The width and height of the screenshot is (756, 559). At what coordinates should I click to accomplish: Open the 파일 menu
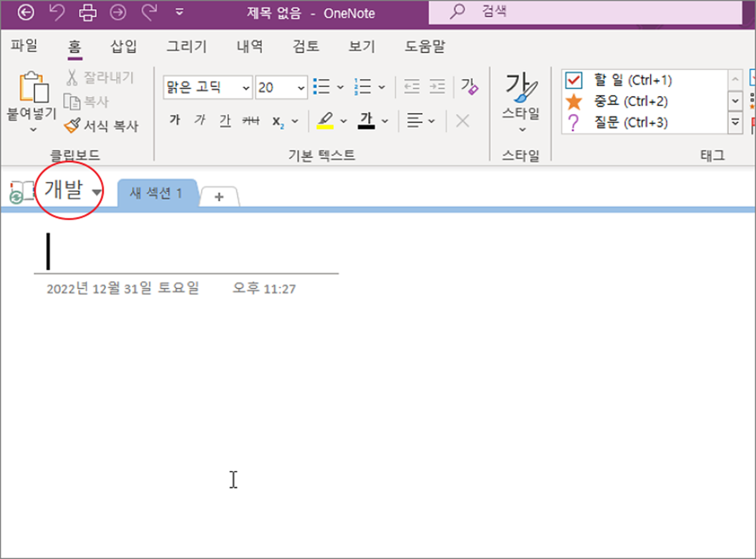(24, 47)
